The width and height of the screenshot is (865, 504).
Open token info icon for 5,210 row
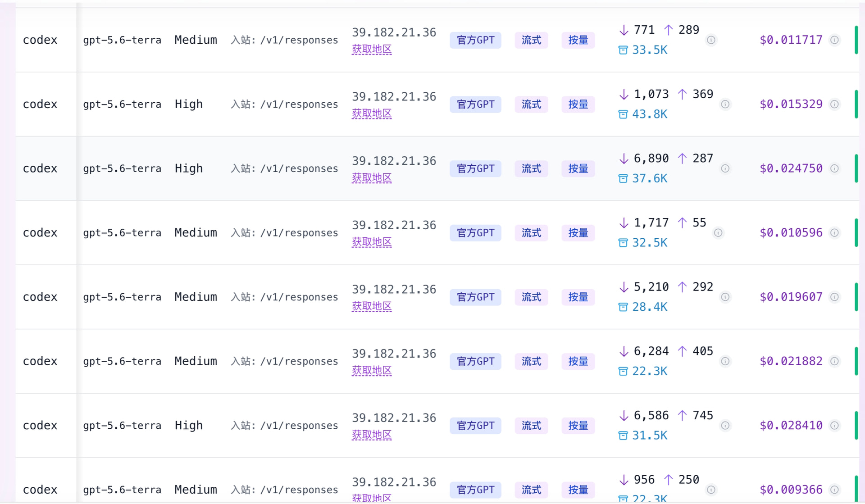[725, 297]
